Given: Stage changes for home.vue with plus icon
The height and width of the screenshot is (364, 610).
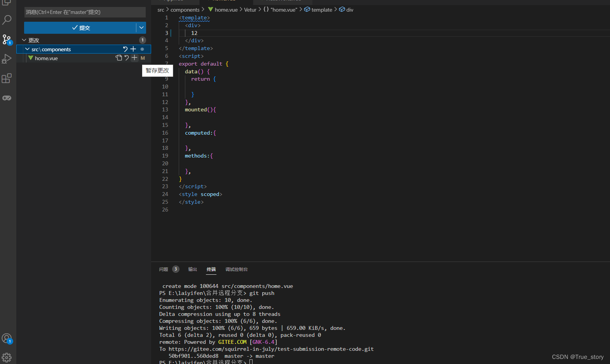Looking at the screenshot, I should tap(134, 58).
